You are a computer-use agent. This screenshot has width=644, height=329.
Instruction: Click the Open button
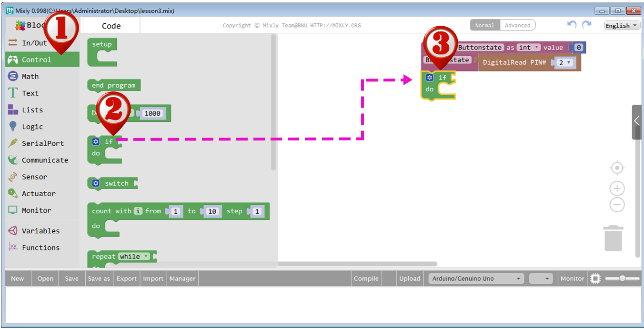click(x=45, y=279)
